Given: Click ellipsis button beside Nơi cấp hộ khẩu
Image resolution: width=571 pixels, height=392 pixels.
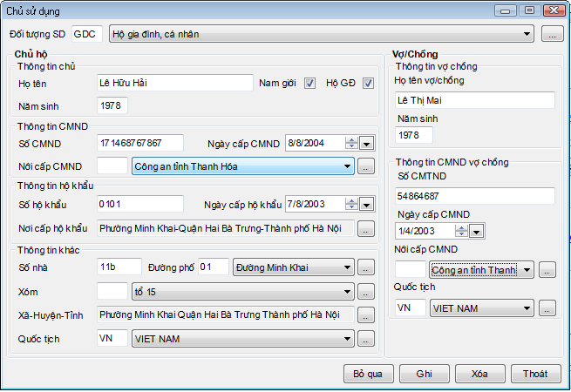Looking at the screenshot, I should tap(366, 228).
